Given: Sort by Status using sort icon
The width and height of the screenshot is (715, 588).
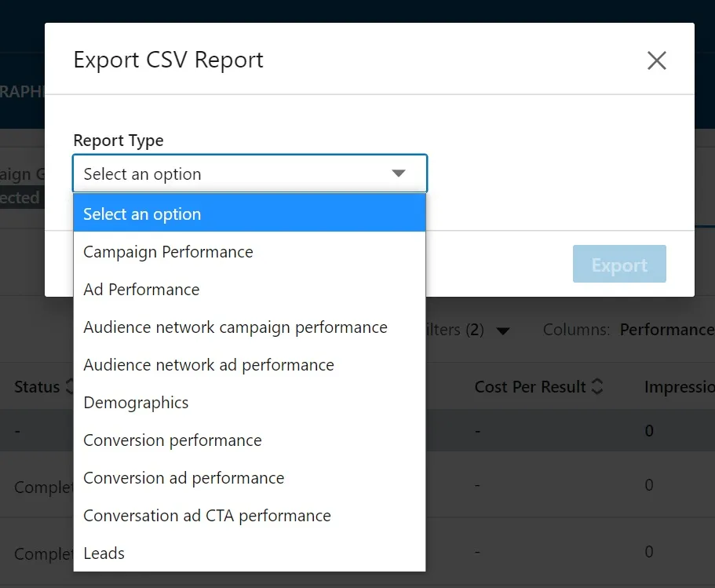Looking at the screenshot, I should [69, 387].
